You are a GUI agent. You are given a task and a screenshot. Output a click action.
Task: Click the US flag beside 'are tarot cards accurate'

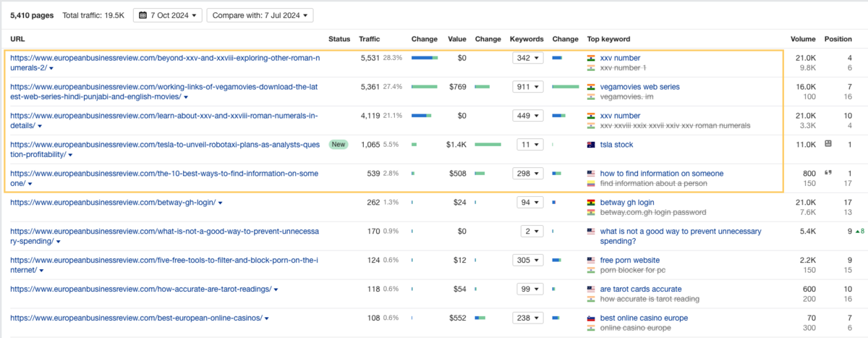[x=591, y=290]
